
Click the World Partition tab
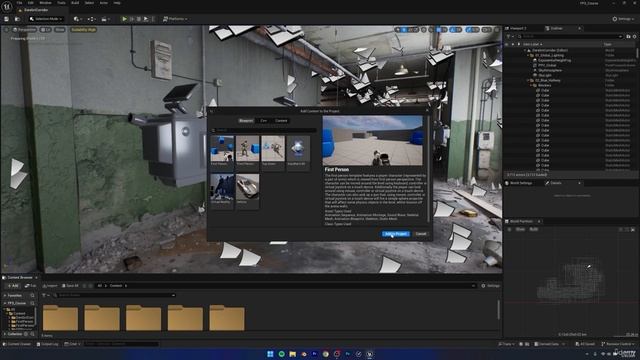[x=521, y=221]
